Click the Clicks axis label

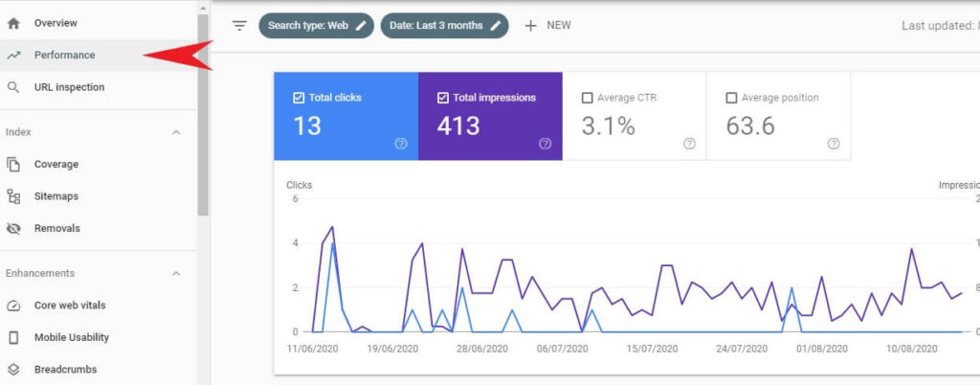click(300, 185)
